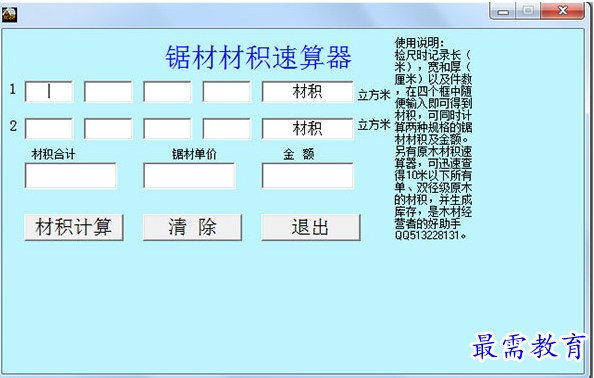The height and width of the screenshot is (378, 594).
Task: Click the row number 1 label
Action: point(13,89)
